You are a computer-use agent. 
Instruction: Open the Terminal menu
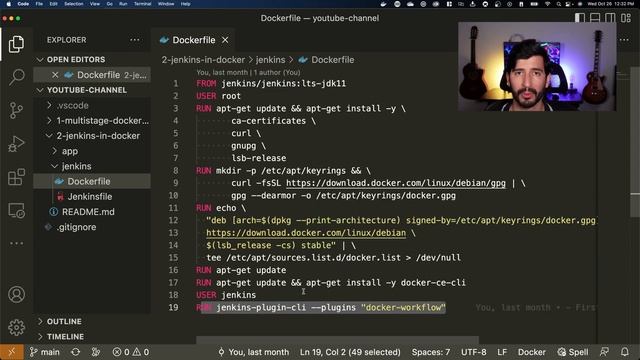(142, 4)
